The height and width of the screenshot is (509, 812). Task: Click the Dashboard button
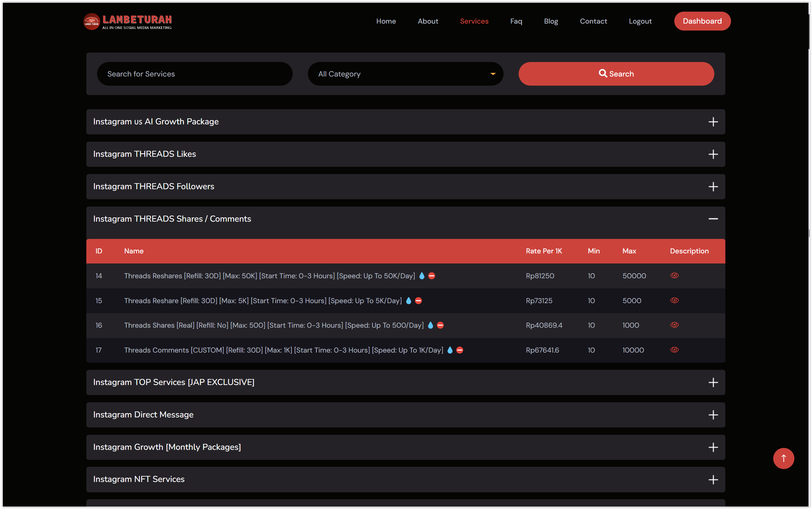coord(702,21)
